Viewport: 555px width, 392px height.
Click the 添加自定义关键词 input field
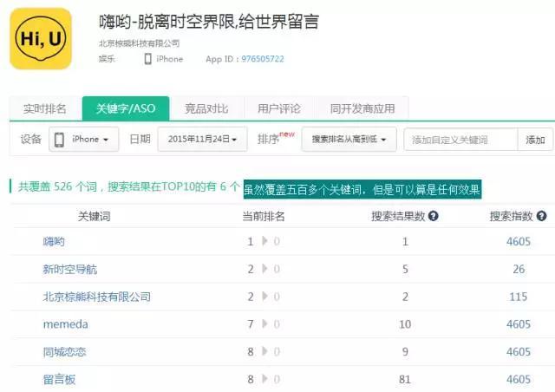tap(460, 140)
